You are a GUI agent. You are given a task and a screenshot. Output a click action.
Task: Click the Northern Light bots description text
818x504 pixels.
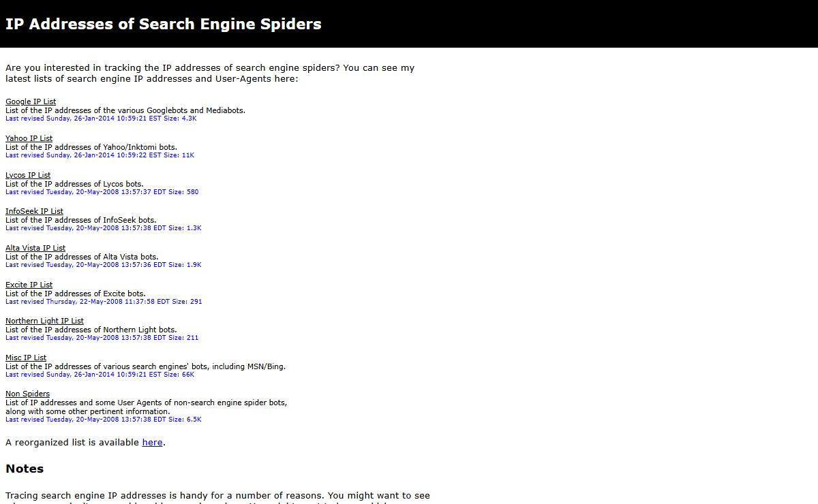click(x=91, y=330)
